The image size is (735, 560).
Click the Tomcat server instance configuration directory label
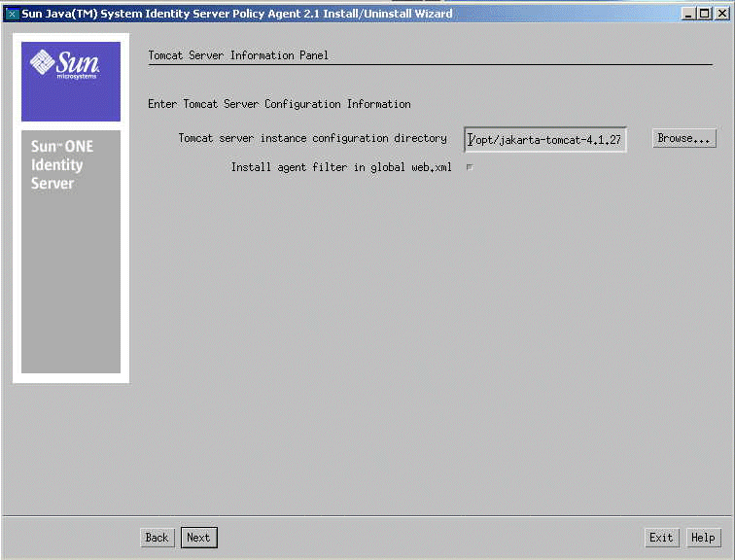click(x=313, y=138)
